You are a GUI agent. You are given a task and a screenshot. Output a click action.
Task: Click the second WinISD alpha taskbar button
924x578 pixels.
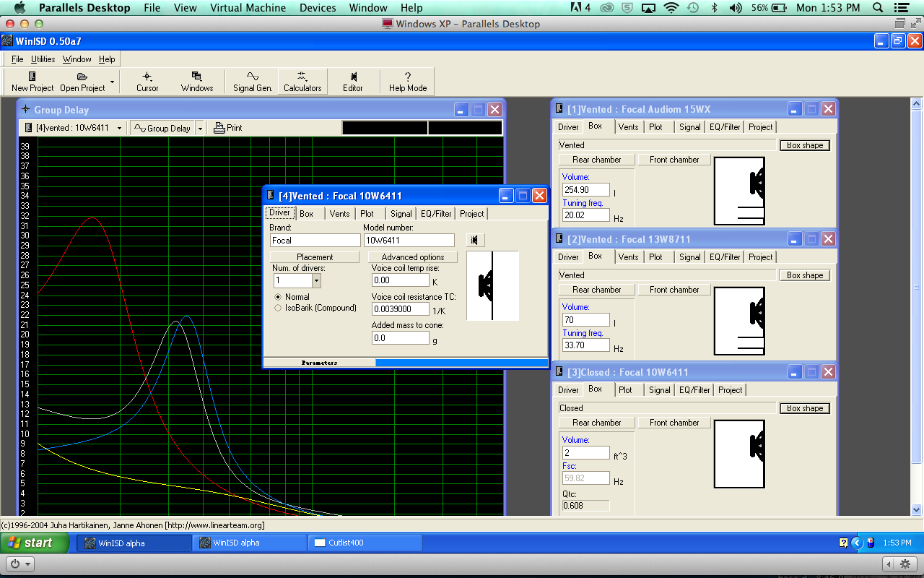pos(250,543)
